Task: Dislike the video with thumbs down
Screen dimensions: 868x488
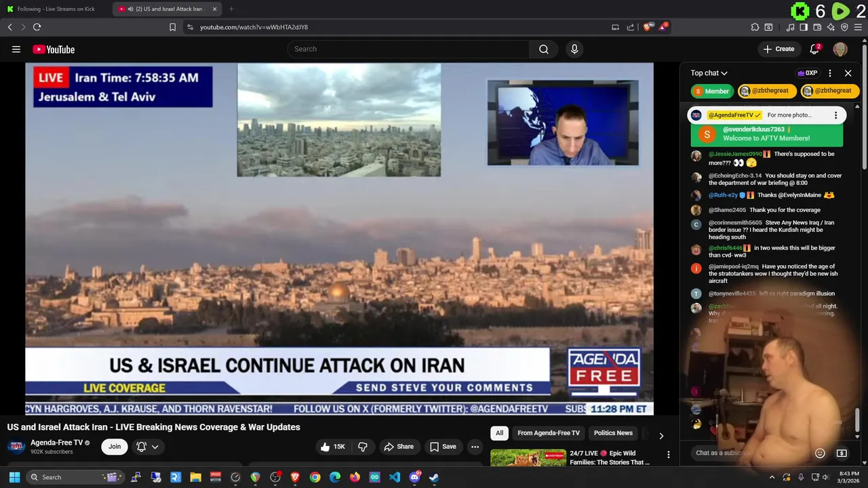Action: tap(363, 447)
